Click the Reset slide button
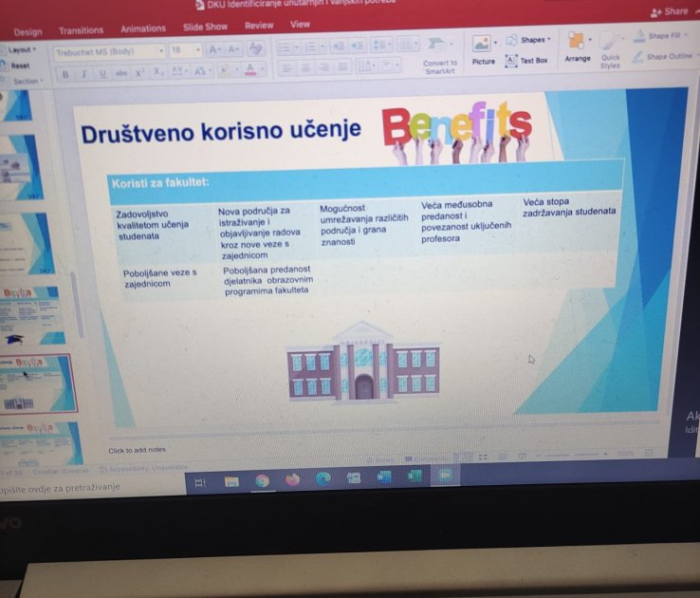The image size is (700, 598). [19, 65]
